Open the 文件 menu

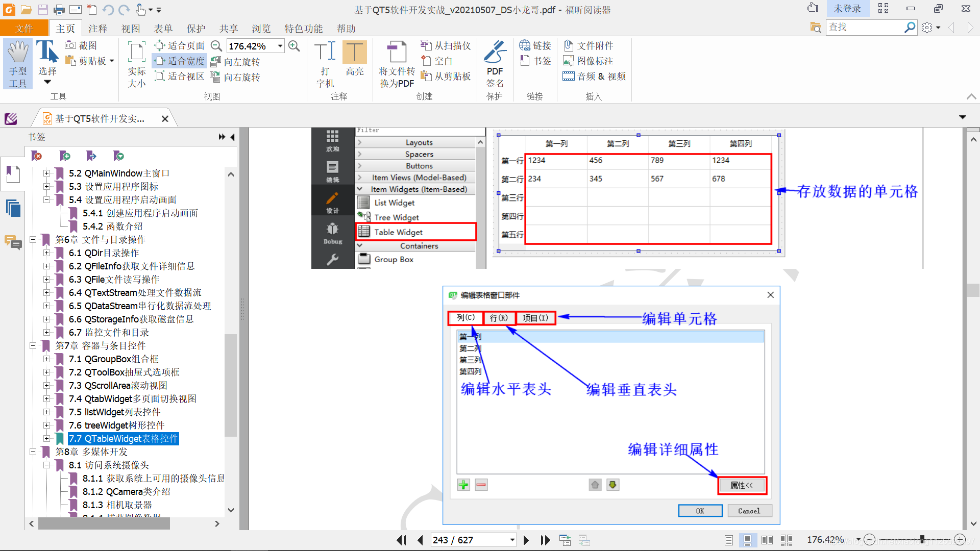coord(24,29)
